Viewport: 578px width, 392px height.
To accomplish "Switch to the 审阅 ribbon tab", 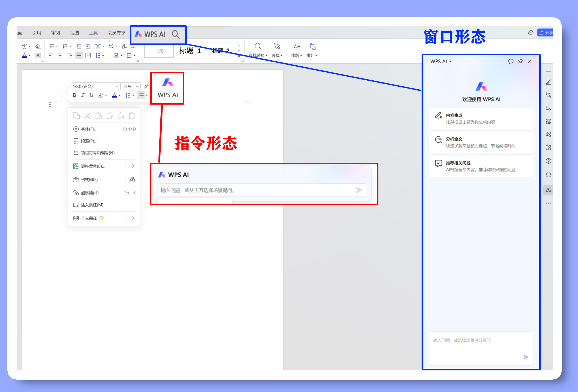I will point(56,33).
